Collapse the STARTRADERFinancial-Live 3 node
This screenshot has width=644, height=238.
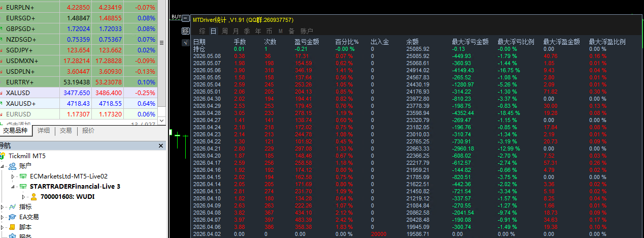click(14, 186)
